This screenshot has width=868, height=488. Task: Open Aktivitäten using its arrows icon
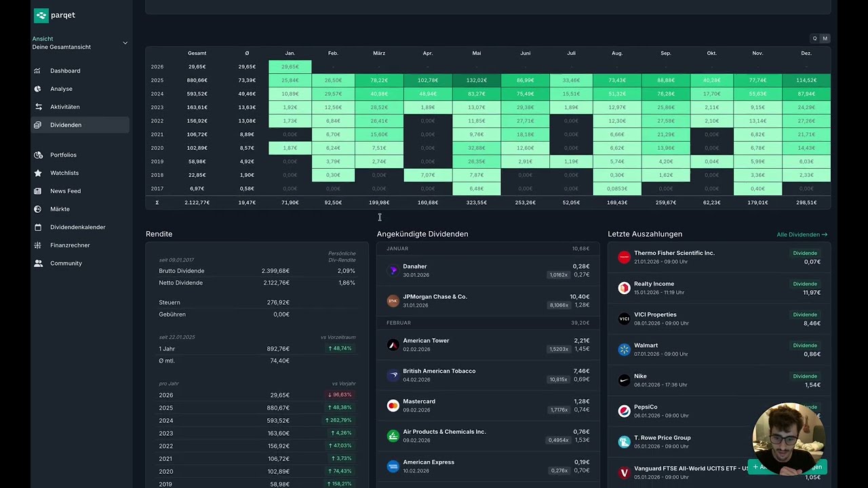38,107
